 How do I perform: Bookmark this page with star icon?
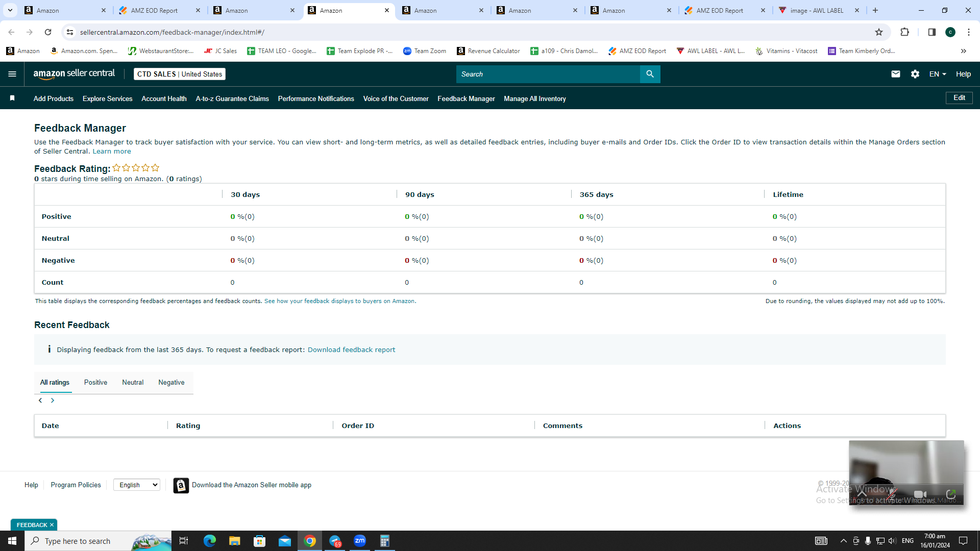[879, 32]
